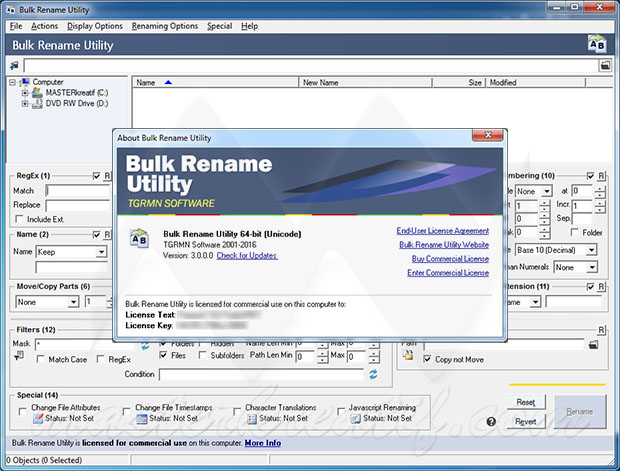Enable the Subfolders checkbox
Image resolution: width=620 pixels, height=471 pixels.
click(x=202, y=355)
